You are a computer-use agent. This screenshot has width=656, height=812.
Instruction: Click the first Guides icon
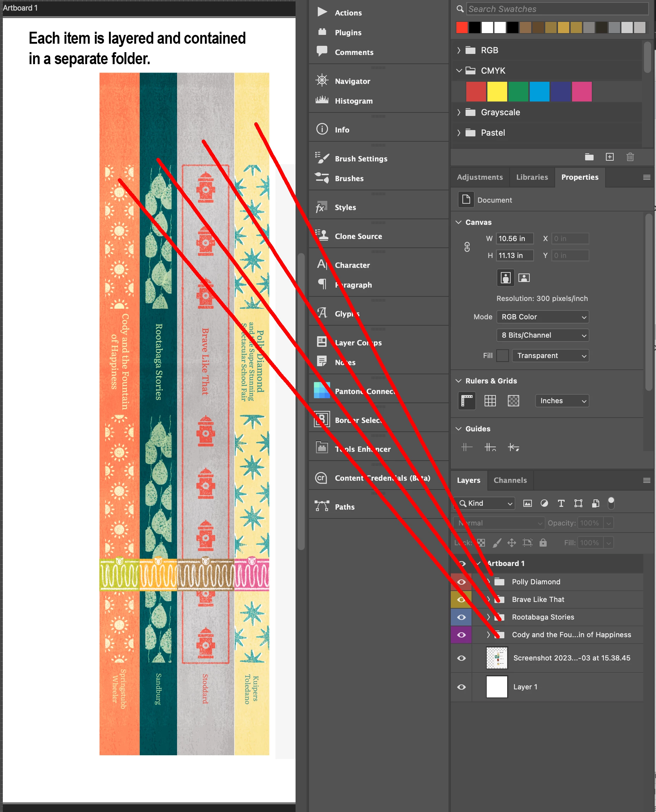pyautogui.click(x=467, y=447)
